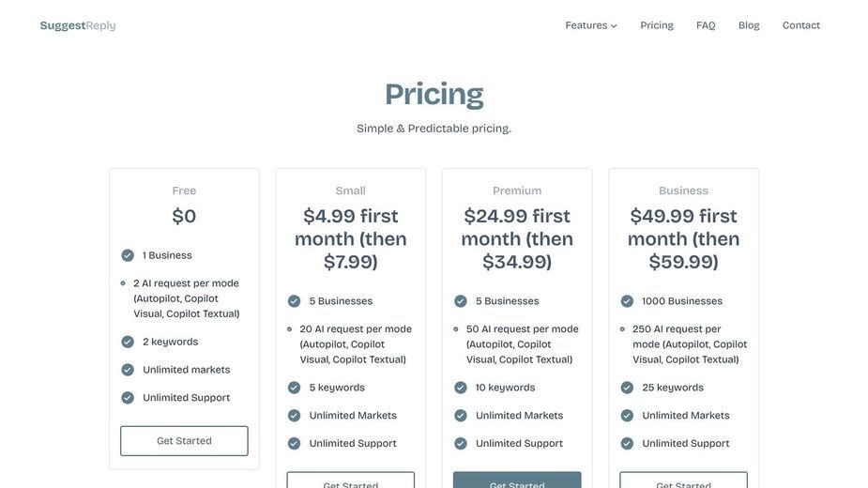
Task: Open the Contact page
Action: pyautogui.click(x=801, y=25)
